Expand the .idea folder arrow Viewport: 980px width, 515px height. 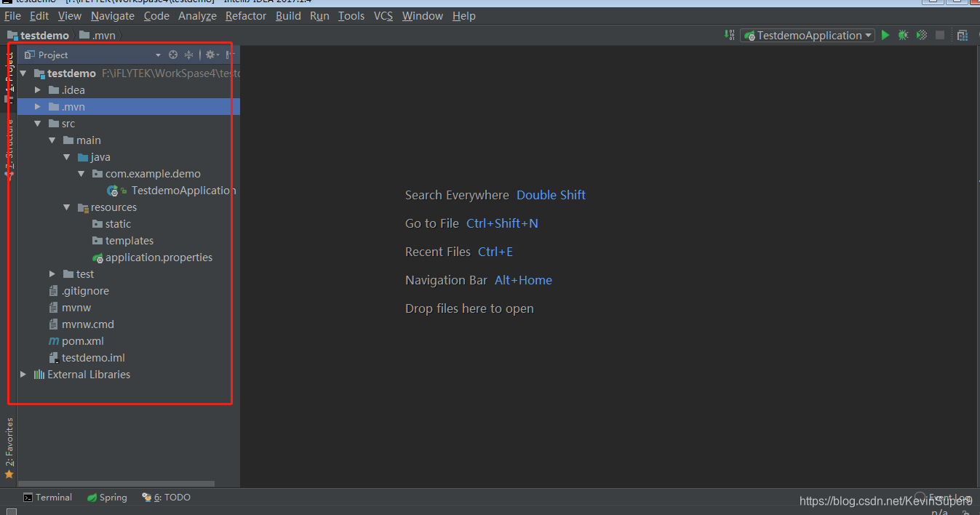click(38, 90)
